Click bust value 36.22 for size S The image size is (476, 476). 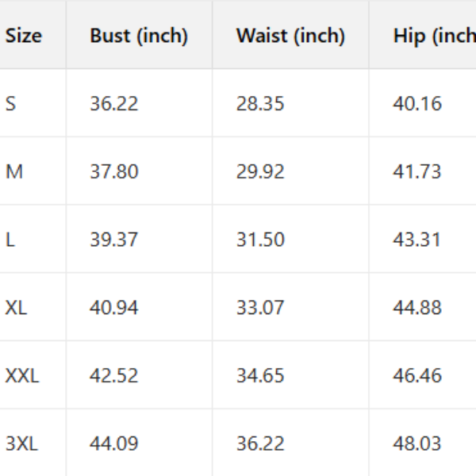[x=113, y=104]
